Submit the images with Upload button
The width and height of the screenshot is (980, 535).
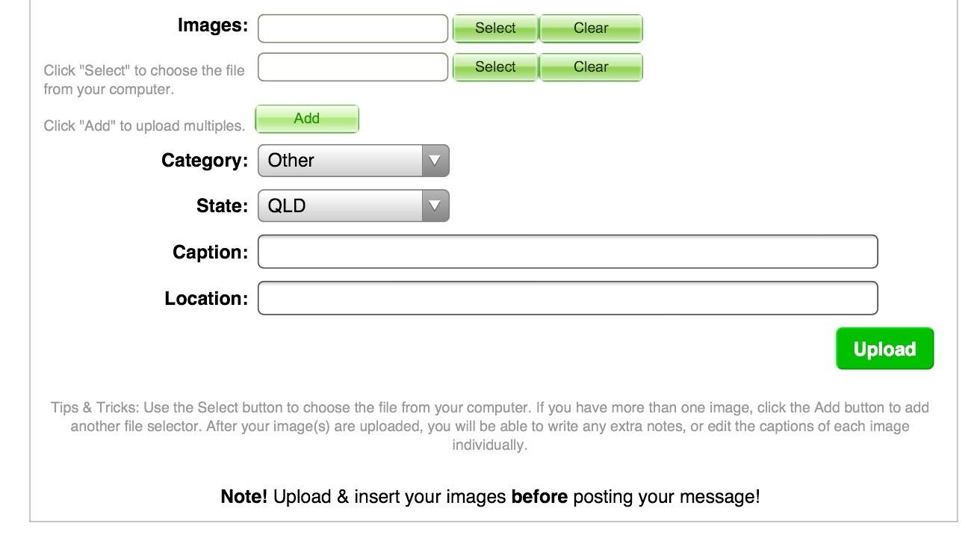(884, 349)
